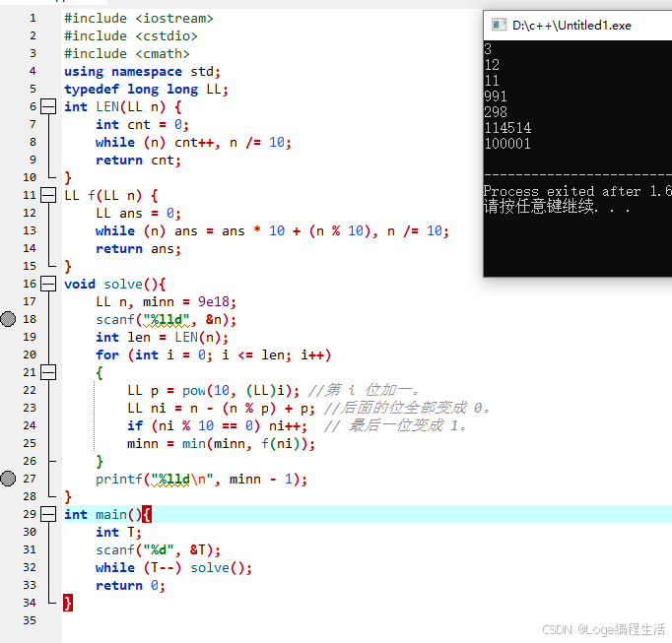
Task: Click 'int len = LEN(n);' line
Action: (162, 337)
